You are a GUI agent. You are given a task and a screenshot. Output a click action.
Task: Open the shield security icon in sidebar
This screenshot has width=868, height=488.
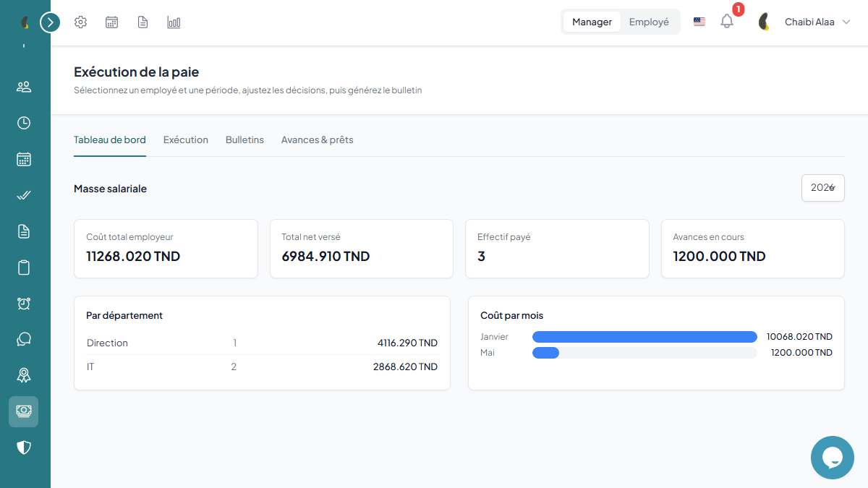pyautogui.click(x=24, y=448)
